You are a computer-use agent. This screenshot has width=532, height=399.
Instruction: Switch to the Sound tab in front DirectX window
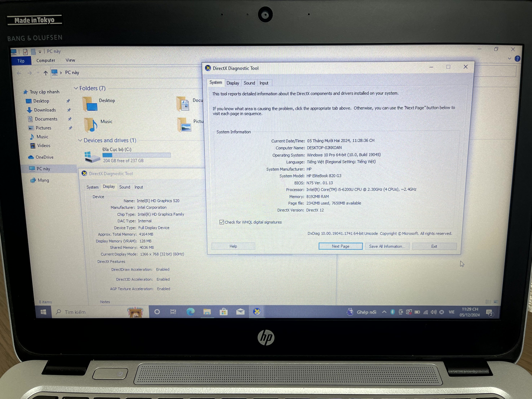tap(249, 83)
